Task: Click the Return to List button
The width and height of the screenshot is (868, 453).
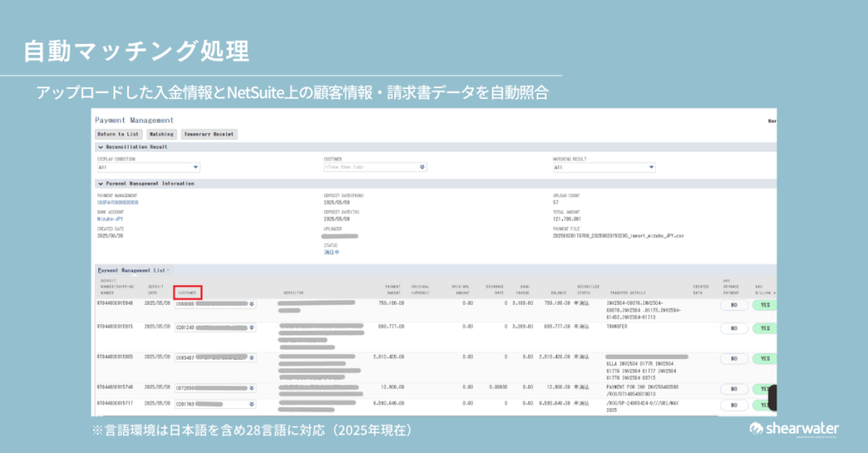Action: [118, 135]
